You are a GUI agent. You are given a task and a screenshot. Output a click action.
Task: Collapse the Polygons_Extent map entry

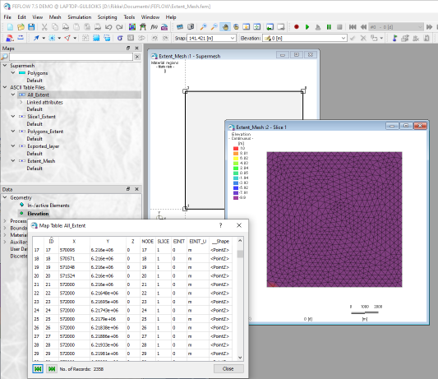point(13,131)
